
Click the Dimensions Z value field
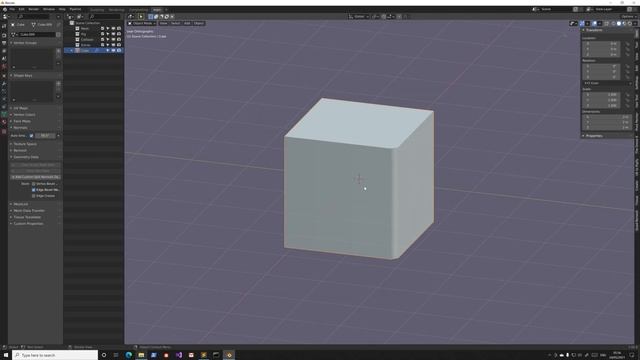pos(606,127)
